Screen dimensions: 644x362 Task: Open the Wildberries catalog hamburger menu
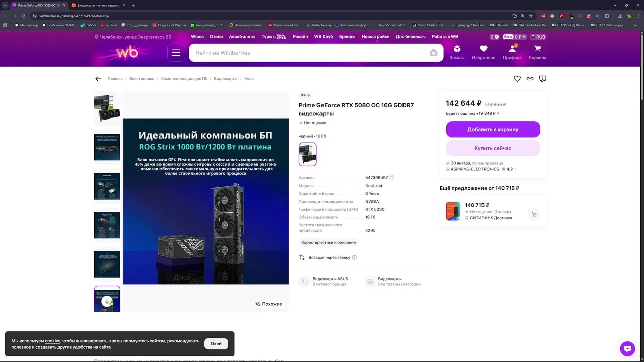176,53
